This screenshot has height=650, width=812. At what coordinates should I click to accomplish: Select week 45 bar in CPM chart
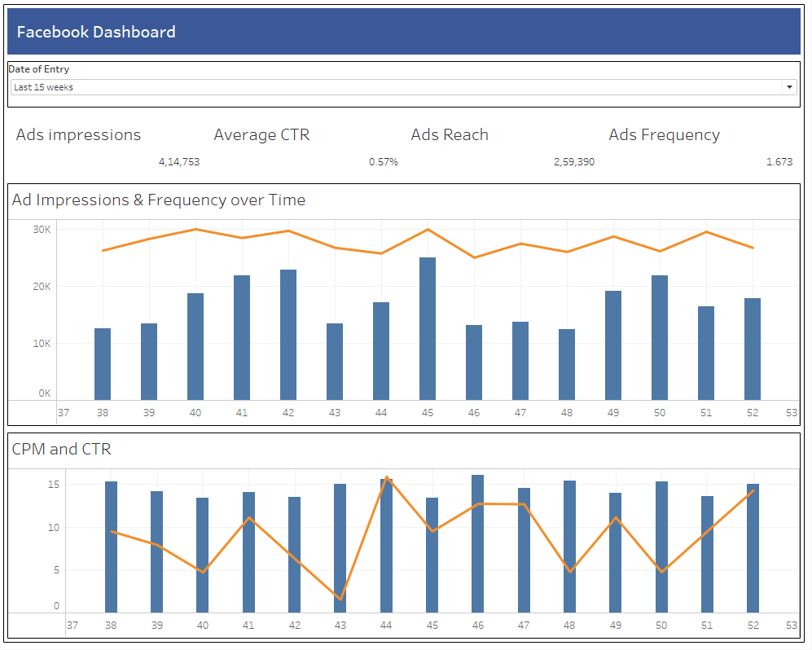pyautogui.click(x=432, y=556)
